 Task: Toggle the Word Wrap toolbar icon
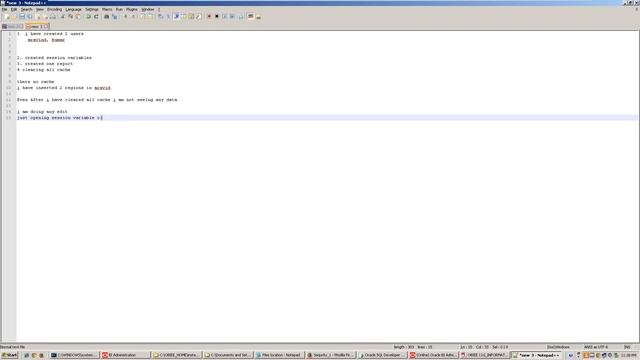pyautogui.click(x=160, y=16)
